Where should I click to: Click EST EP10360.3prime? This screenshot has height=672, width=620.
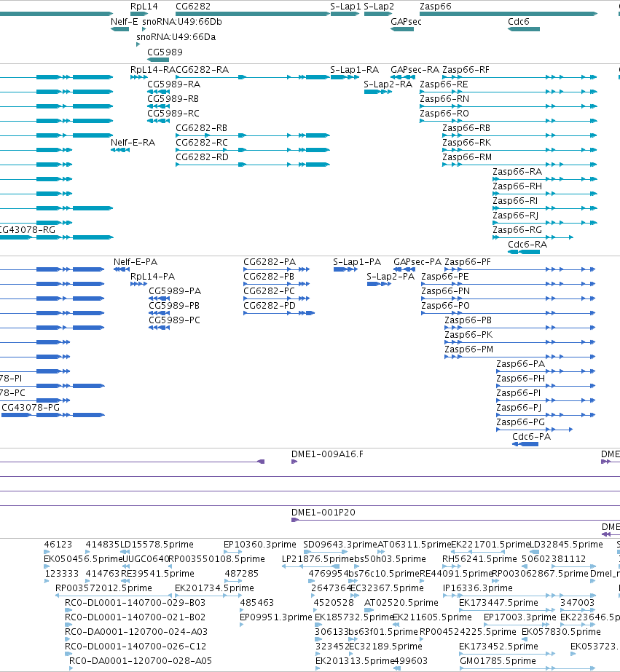(x=260, y=545)
